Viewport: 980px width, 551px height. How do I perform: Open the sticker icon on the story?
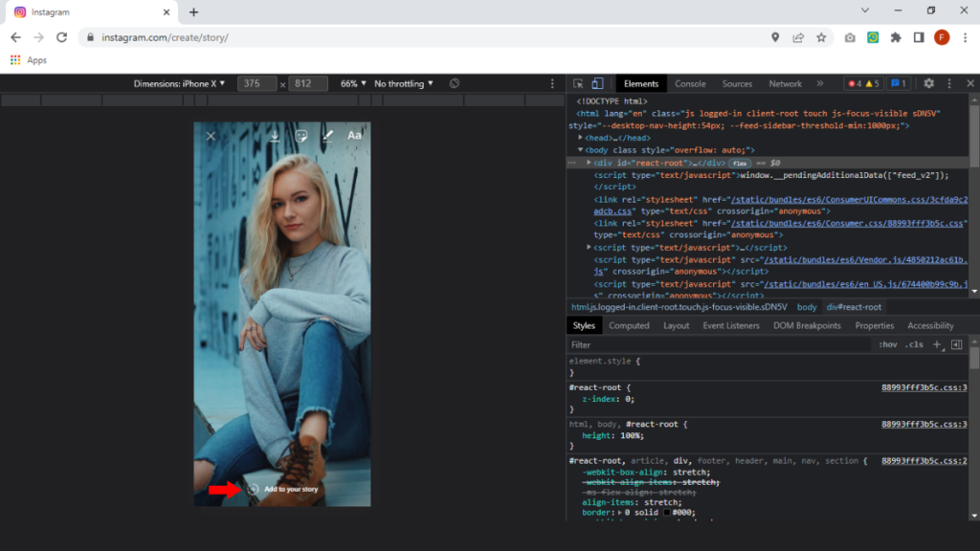301,136
